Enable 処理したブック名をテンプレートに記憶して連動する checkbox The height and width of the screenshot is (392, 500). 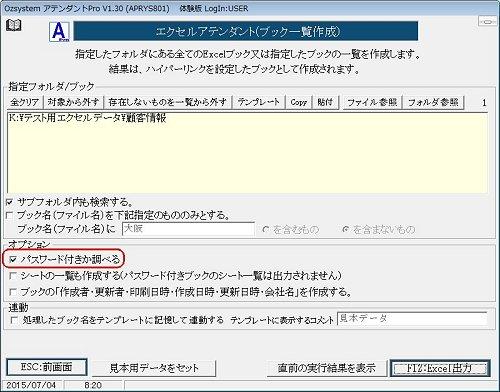[x=14, y=320]
